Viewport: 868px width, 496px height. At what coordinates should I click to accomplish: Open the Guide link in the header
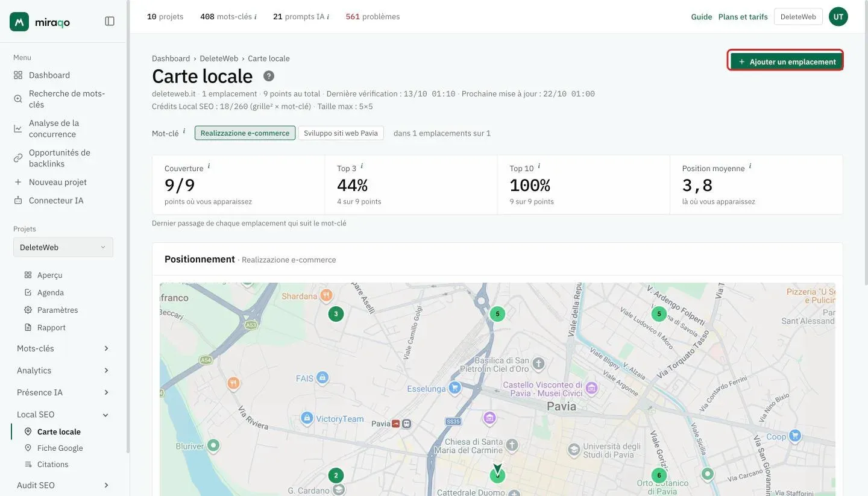(x=702, y=17)
